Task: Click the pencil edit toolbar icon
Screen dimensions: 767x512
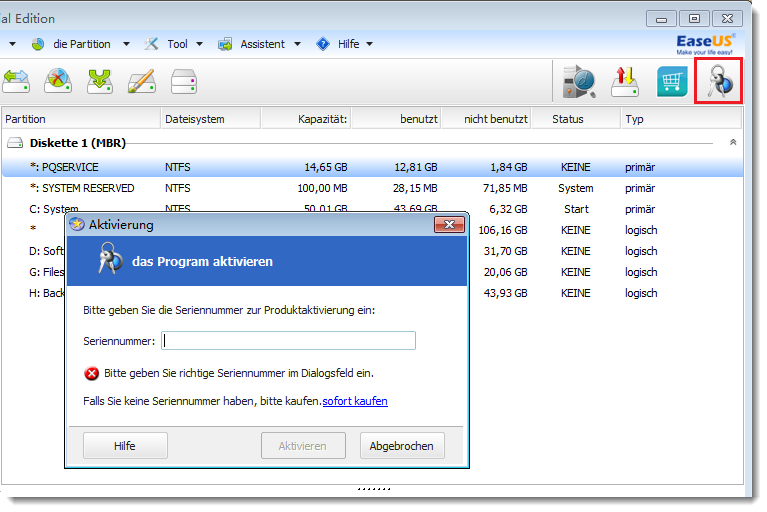Action: point(141,81)
